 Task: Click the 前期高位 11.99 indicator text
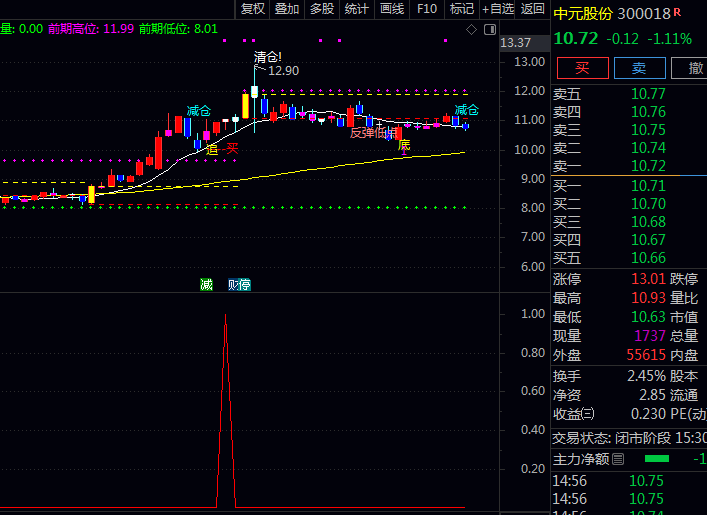(x=91, y=29)
